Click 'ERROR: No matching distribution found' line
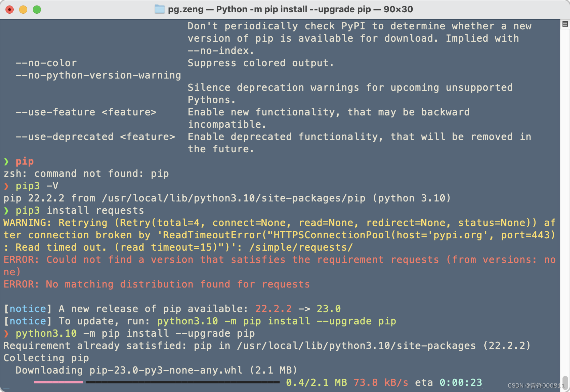570x392 pixels. (157, 284)
